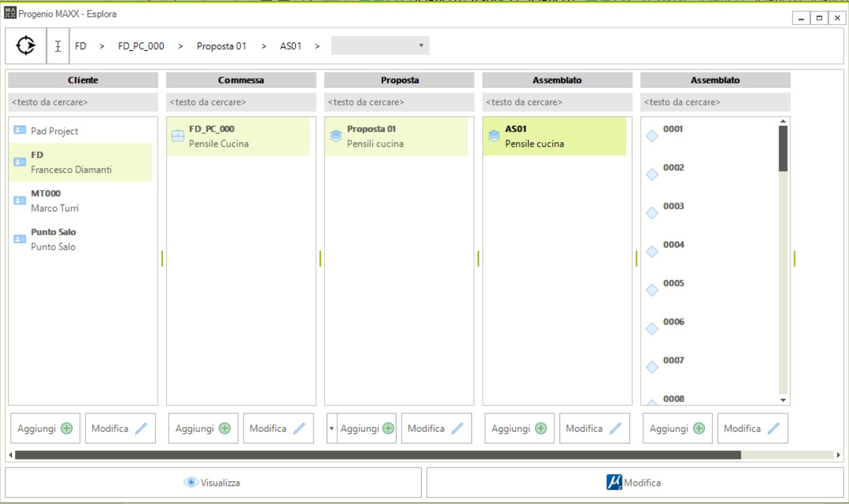Select 'Pensile Cucina' under FD_PC_000

[x=218, y=143]
